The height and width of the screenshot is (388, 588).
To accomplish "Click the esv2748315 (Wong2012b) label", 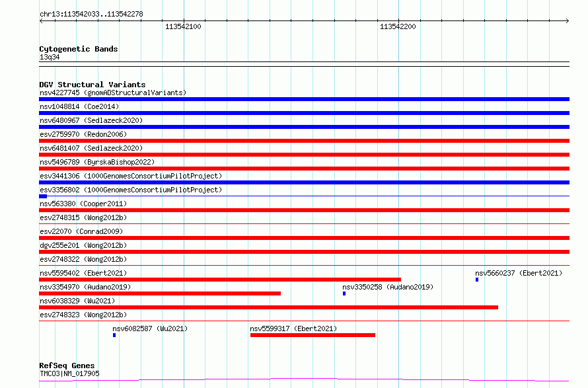I will click(x=83, y=217).
